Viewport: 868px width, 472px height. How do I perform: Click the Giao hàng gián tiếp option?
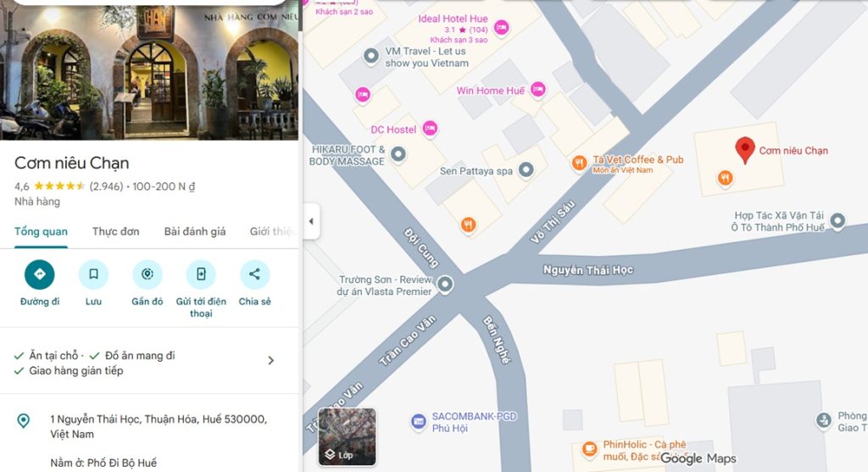click(75, 371)
